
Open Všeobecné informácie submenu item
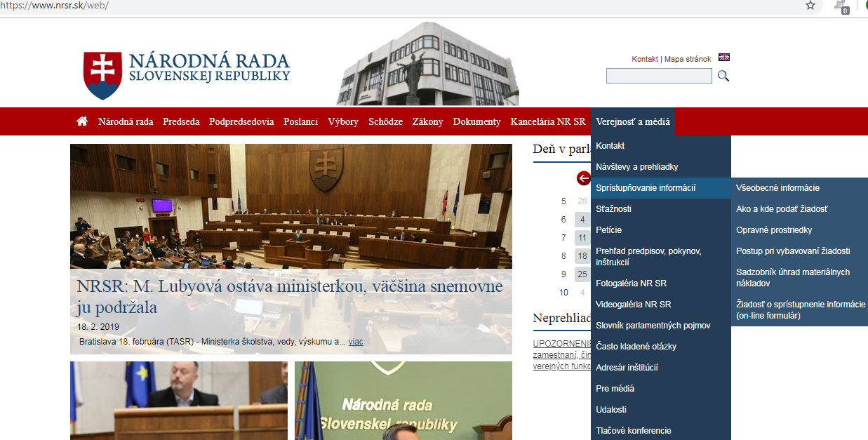[x=799, y=188]
